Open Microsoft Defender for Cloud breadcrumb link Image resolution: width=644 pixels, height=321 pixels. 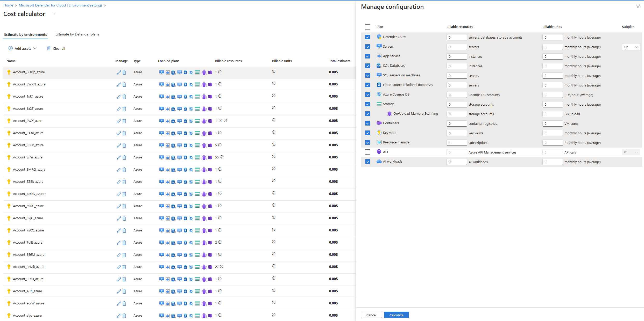point(61,5)
